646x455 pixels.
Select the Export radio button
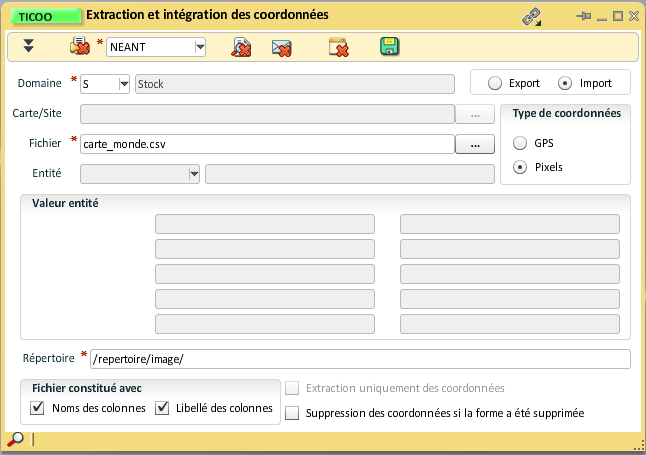click(494, 83)
